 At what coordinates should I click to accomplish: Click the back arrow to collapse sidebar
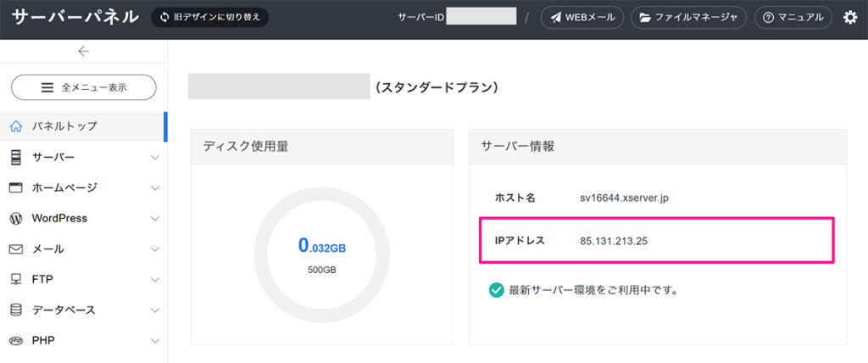(83, 52)
